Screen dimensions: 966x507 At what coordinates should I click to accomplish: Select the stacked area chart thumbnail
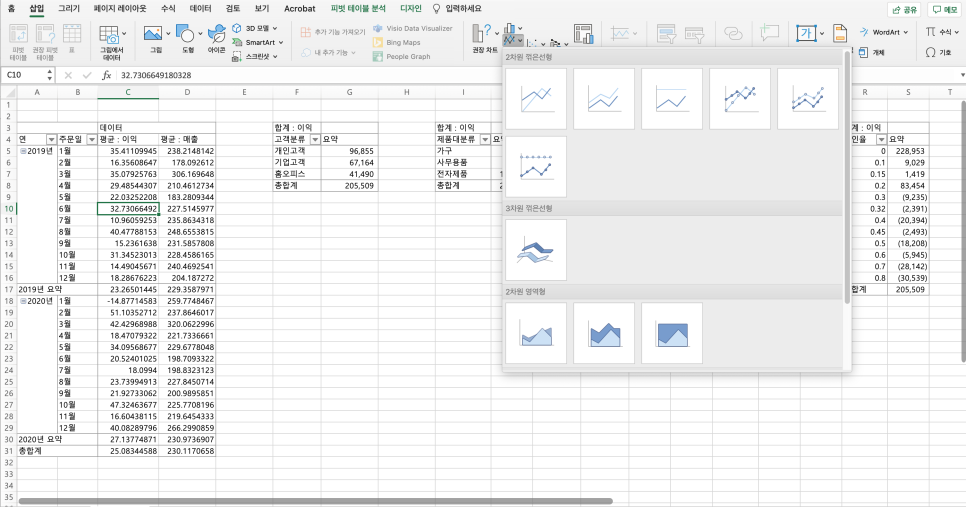(x=604, y=333)
